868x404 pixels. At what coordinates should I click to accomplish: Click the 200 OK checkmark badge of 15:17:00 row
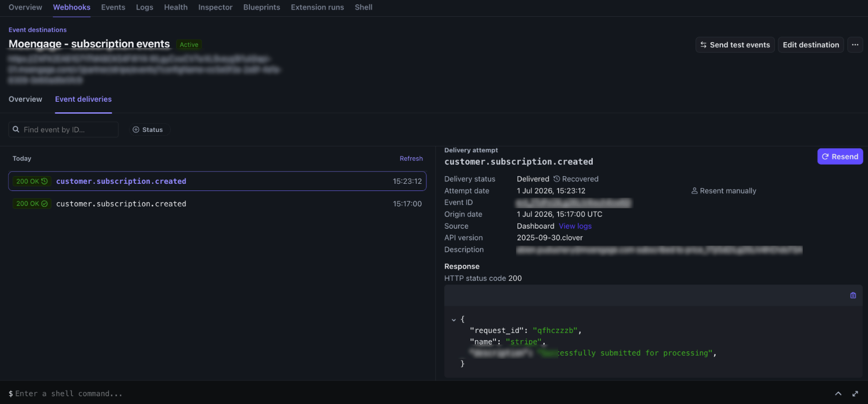pos(32,204)
